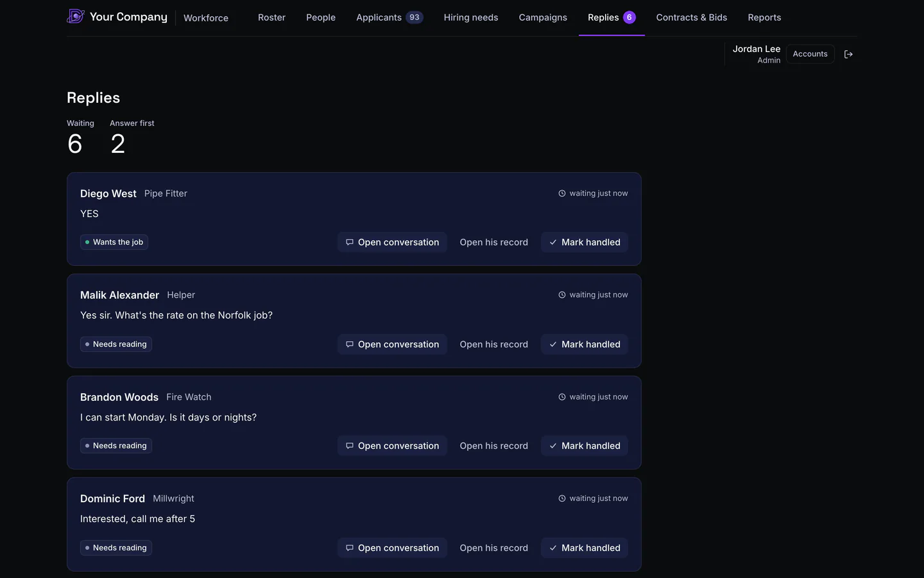
Task: Click the clock icon in Diego West's card
Action: click(x=562, y=193)
